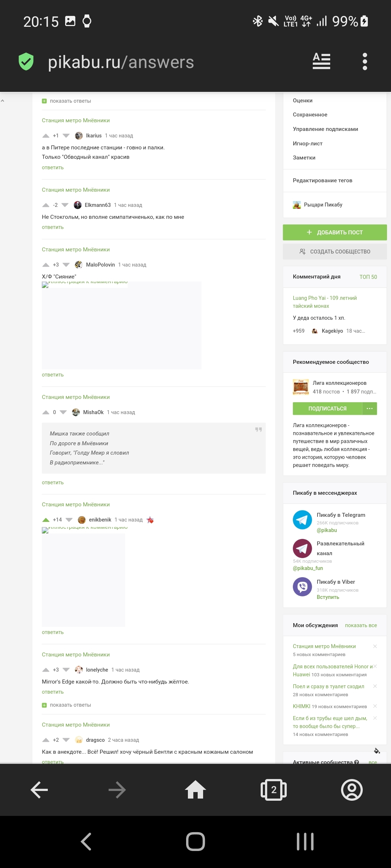Open the ТОП 50 link
Screen dimensions: 391x868
point(368,277)
